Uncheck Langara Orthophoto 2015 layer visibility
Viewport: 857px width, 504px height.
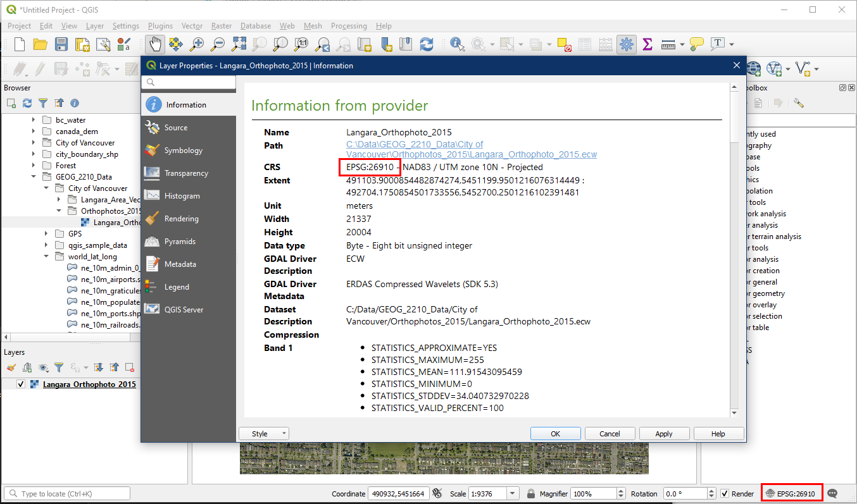(x=21, y=384)
